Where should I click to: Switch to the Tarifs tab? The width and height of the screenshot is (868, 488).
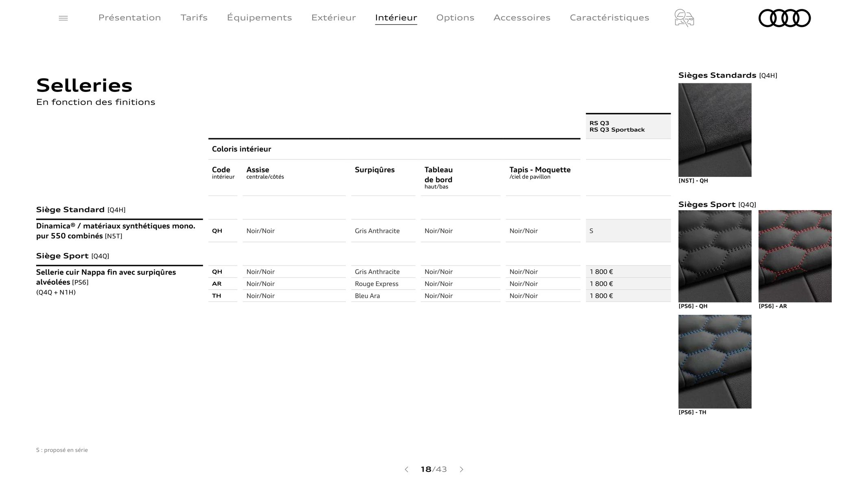coord(194,17)
